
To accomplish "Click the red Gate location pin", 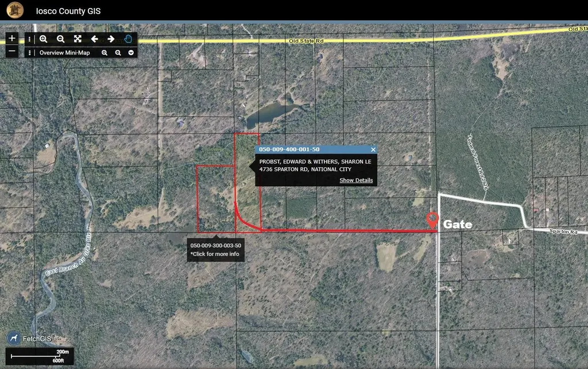I will (x=432, y=220).
